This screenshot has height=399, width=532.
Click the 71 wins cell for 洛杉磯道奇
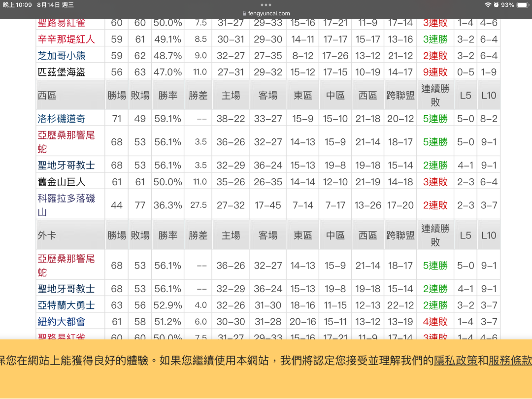117,119
